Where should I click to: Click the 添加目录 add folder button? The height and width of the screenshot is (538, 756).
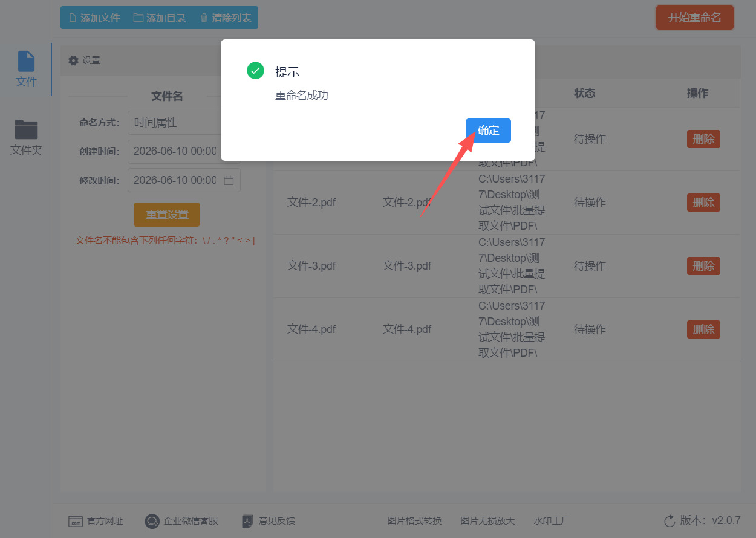click(160, 18)
